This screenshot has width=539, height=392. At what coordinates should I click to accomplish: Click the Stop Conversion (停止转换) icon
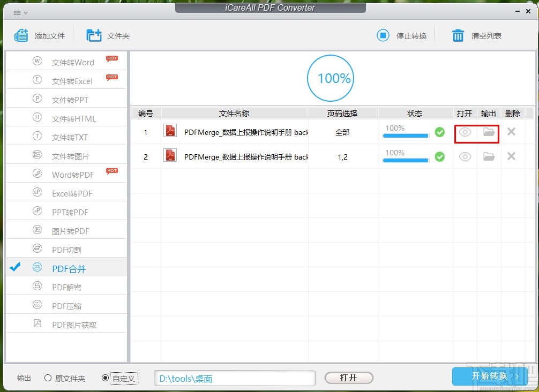point(383,35)
